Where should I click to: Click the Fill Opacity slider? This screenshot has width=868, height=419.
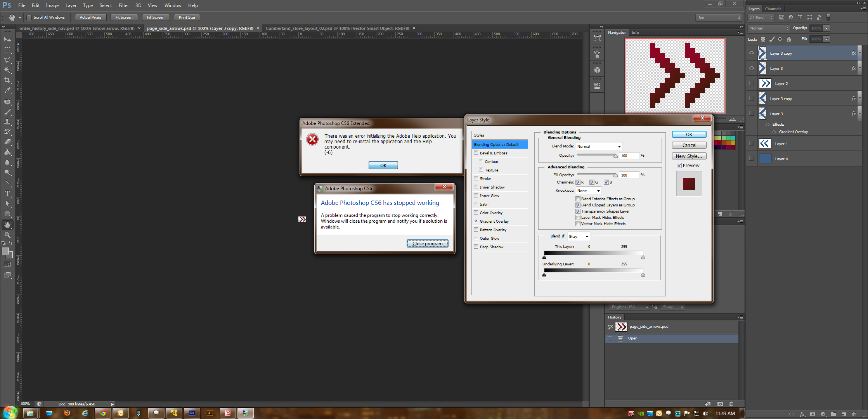[597, 175]
